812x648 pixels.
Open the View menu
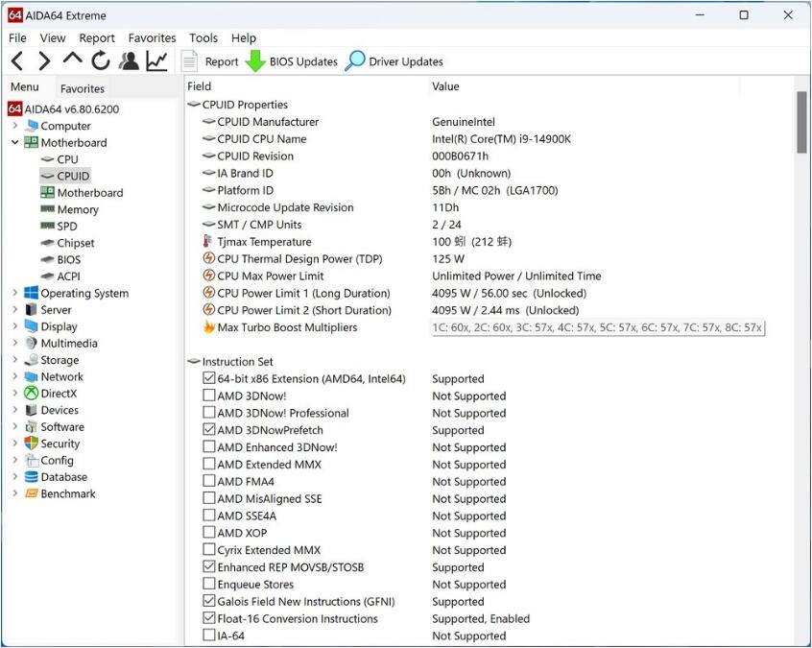(x=53, y=37)
